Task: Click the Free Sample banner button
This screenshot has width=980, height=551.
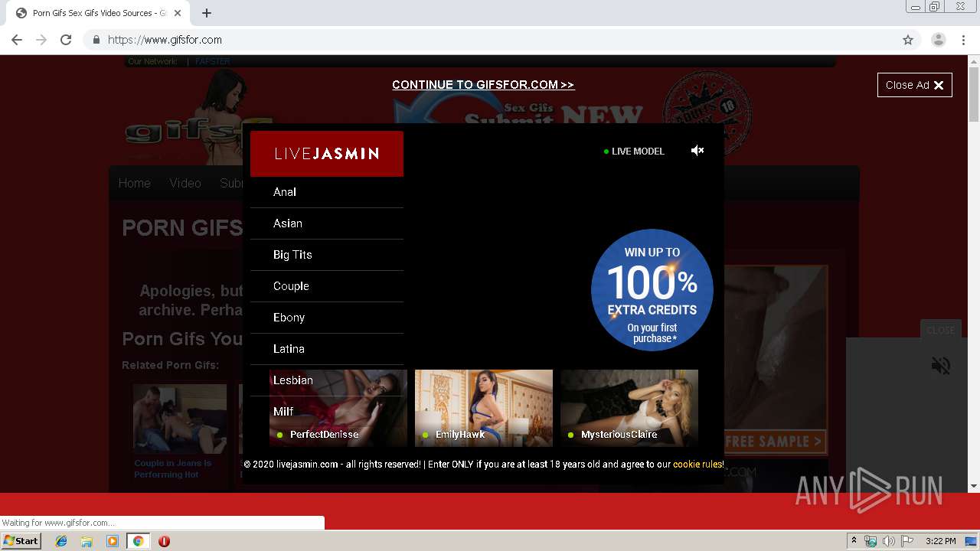Action: (x=775, y=442)
